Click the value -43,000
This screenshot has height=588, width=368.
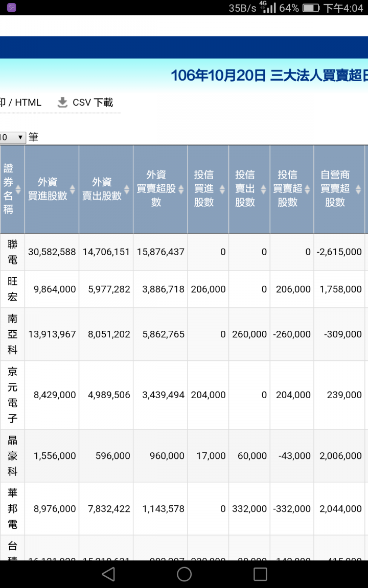(x=295, y=456)
